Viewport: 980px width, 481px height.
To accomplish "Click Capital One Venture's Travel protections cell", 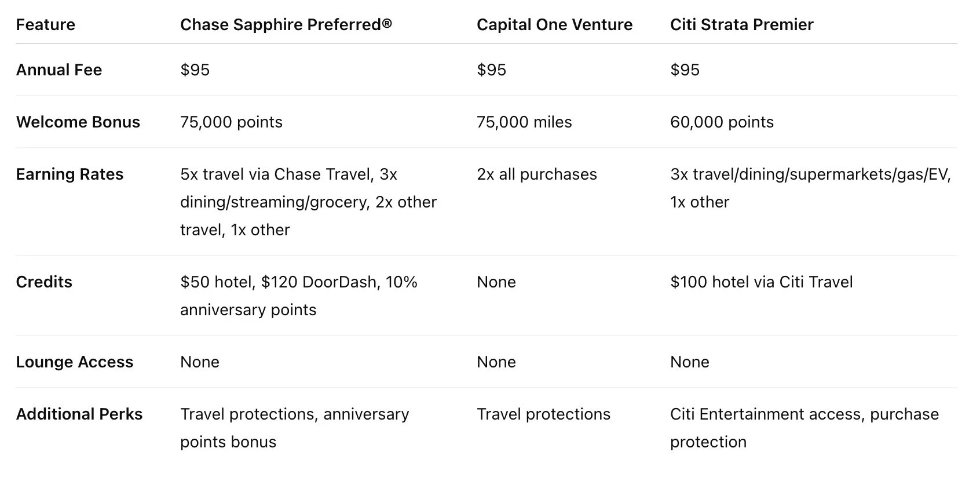I will (x=543, y=414).
